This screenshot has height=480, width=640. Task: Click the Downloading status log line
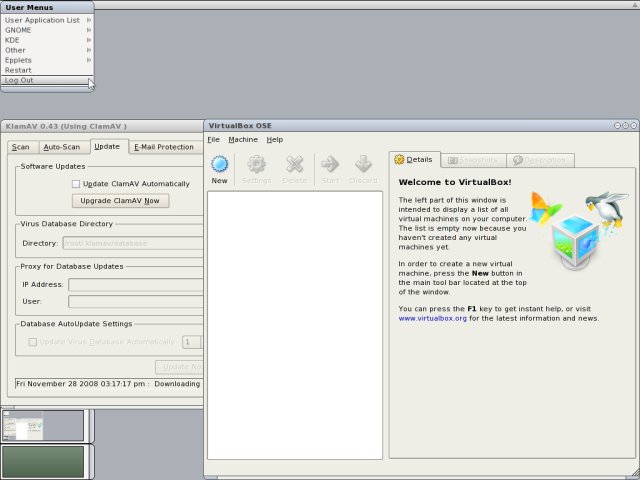(109, 384)
